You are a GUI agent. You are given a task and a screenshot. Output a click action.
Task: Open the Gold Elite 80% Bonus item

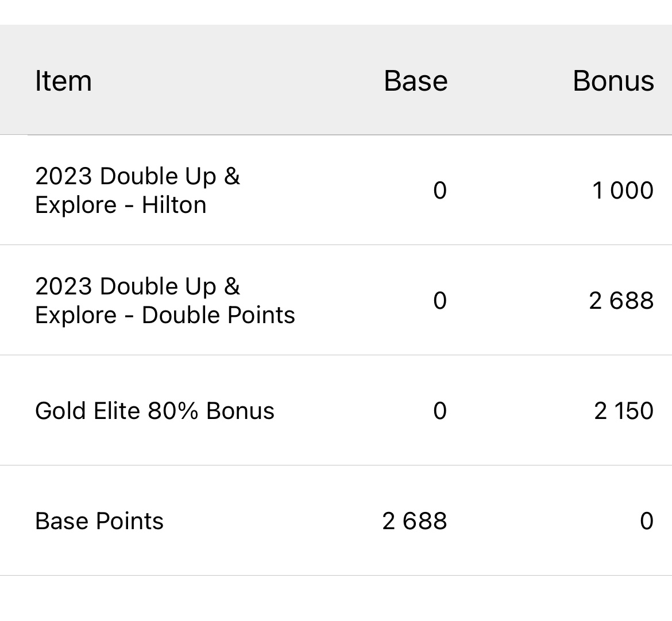coord(155,411)
